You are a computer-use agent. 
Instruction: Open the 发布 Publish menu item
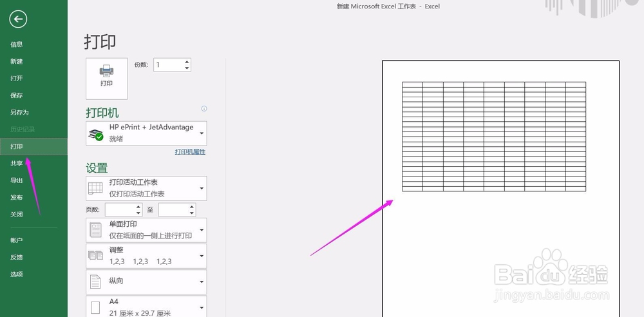point(33,197)
